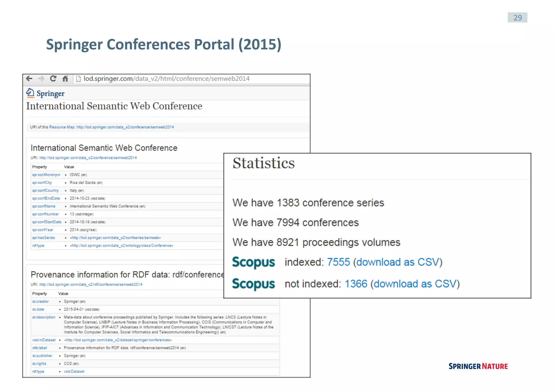Open the confseries/semweb link
Image resolution: width=555 pixels, height=392 pixels.
(x=115, y=238)
